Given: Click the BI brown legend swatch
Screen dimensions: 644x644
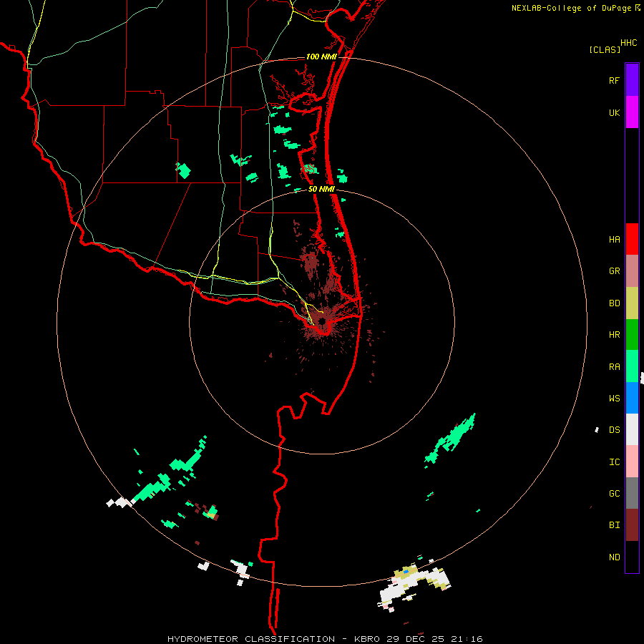Looking at the screenshot, I should [632, 525].
